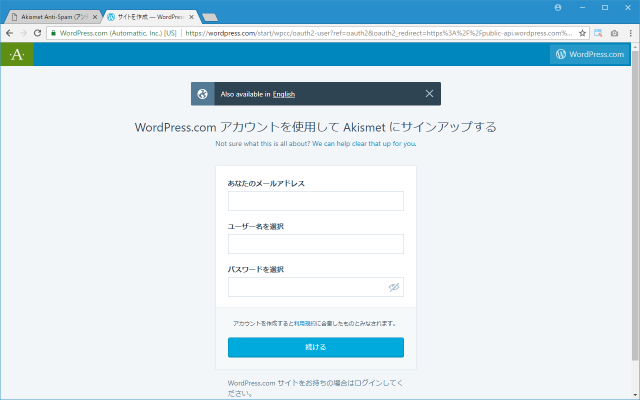The width and height of the screenshot is (640, 400).
Task: Focus the username input field
Action: click(316, 244)
